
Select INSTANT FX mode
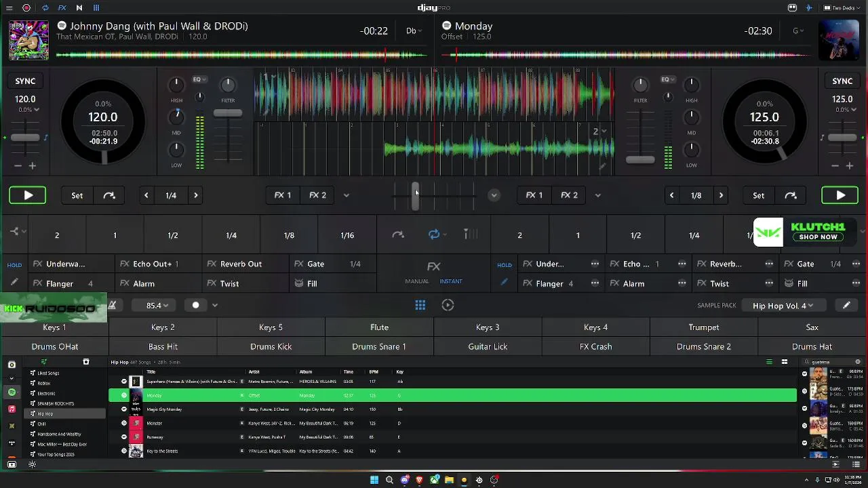[451, 281]
